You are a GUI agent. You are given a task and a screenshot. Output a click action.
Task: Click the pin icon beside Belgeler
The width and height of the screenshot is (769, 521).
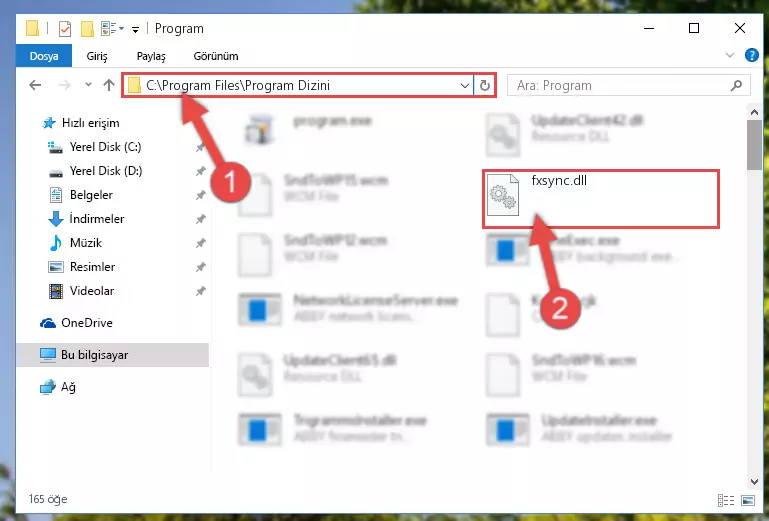200,195
